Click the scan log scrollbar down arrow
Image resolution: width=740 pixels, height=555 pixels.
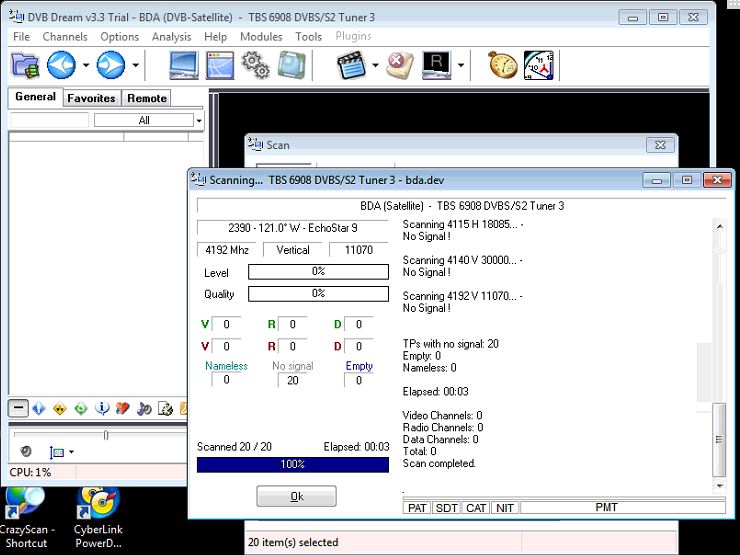tap(719, 486)
